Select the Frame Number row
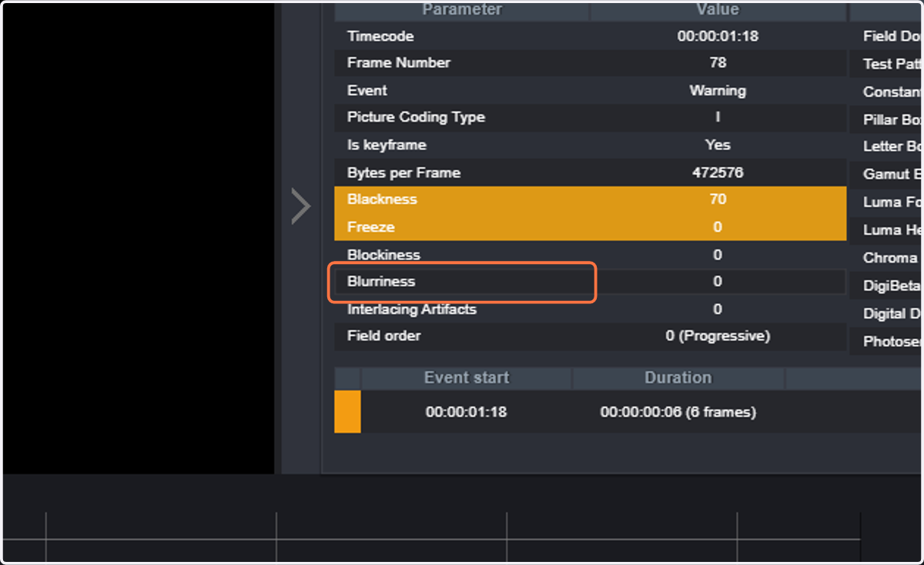The image size is (924, 565). point(590,63)
